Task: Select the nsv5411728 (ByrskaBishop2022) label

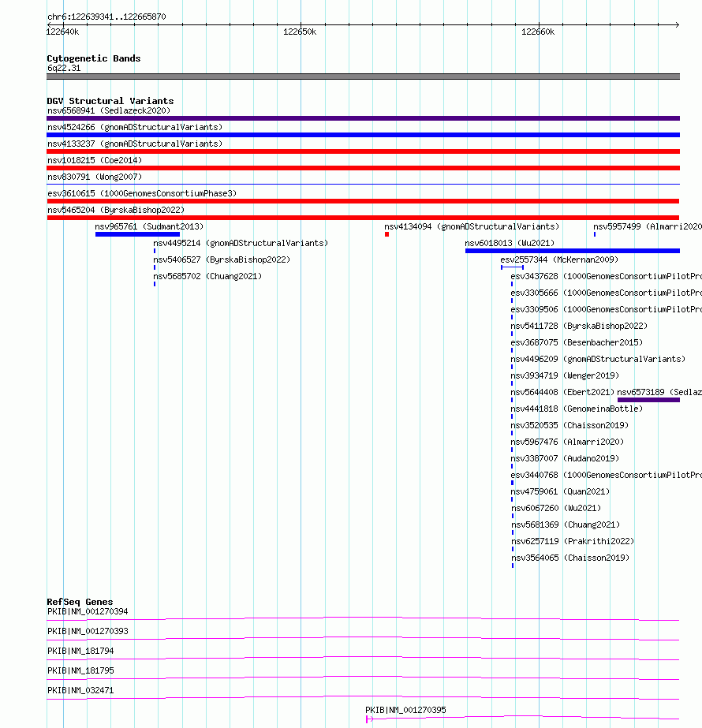Action: pos(579,326)
